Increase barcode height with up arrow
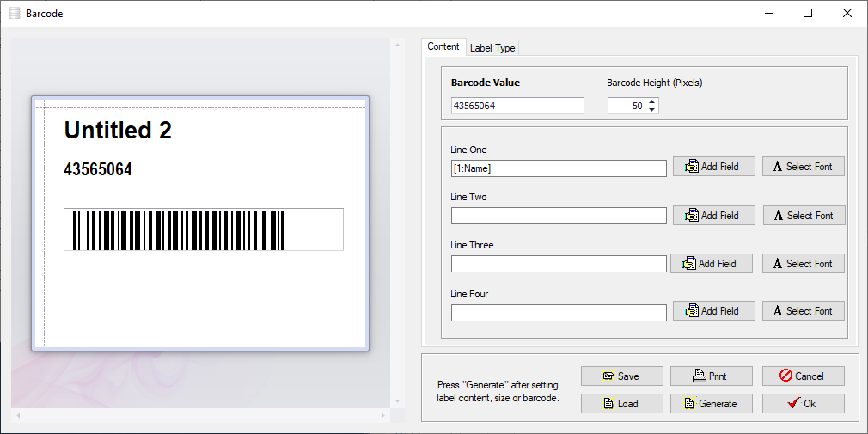Image resolution: width=868 pixels, height=434 pixels. tap(651, 102)
